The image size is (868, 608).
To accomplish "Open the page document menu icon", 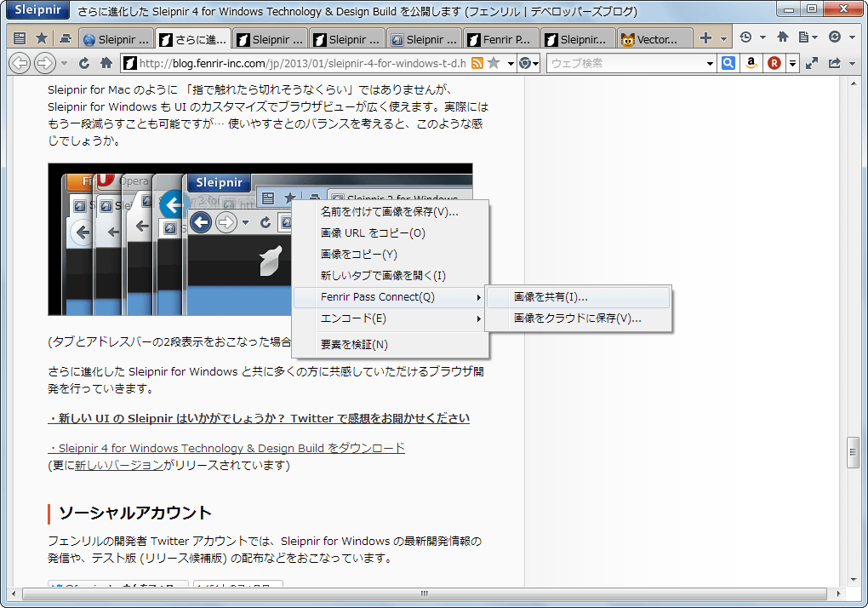I will [x=808, y=37].
